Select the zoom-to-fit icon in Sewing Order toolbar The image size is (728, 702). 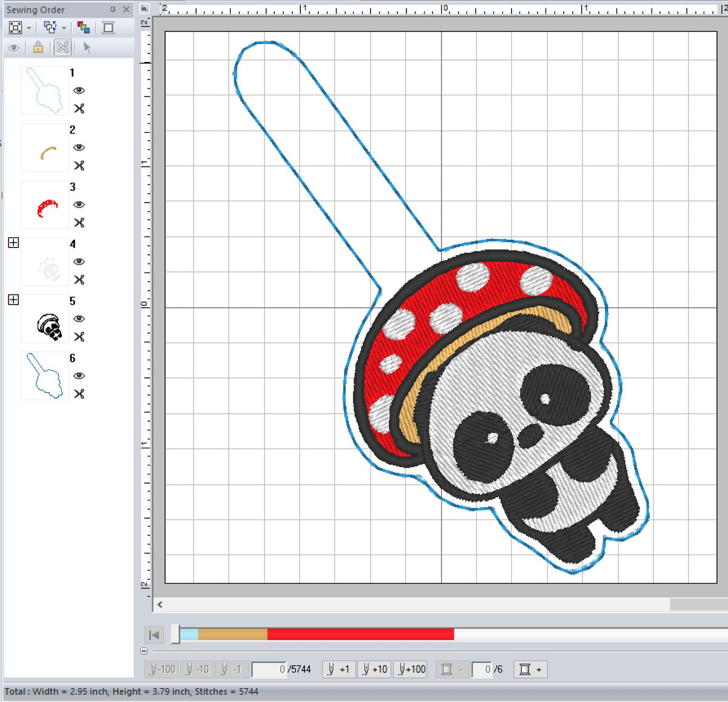[15, 27]
